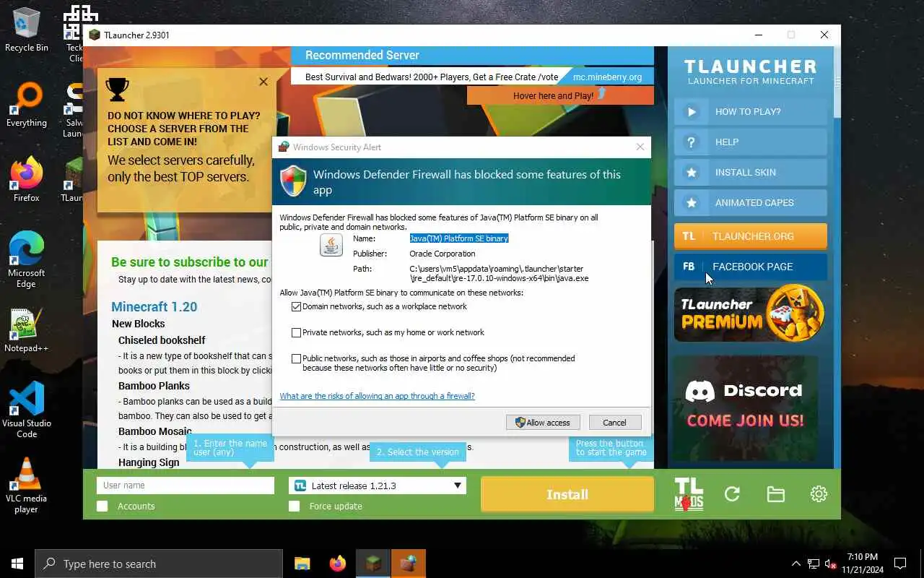Click the User name input field
Viewport: 924px width, 578px height.
tap(186, 486)
